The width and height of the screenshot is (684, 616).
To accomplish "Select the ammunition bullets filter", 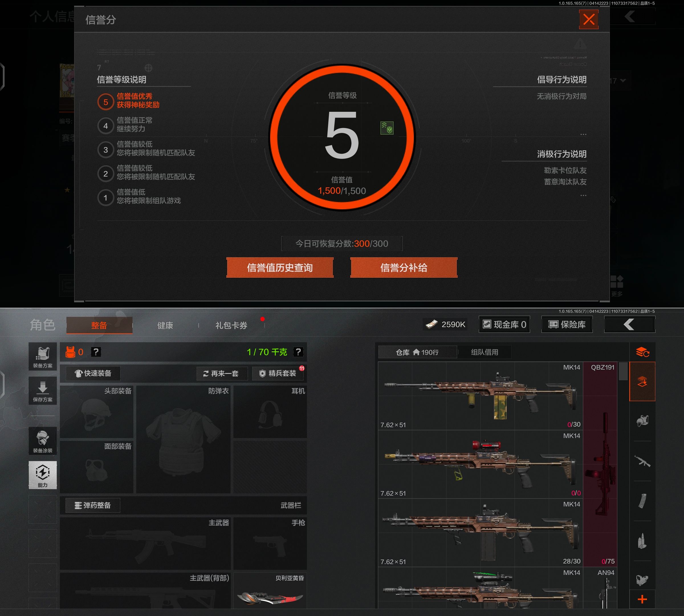I will (x=642, y=541).
